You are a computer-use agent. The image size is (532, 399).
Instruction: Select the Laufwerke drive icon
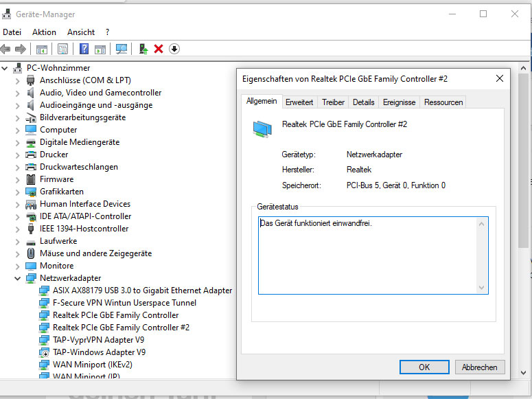[30, 242]
